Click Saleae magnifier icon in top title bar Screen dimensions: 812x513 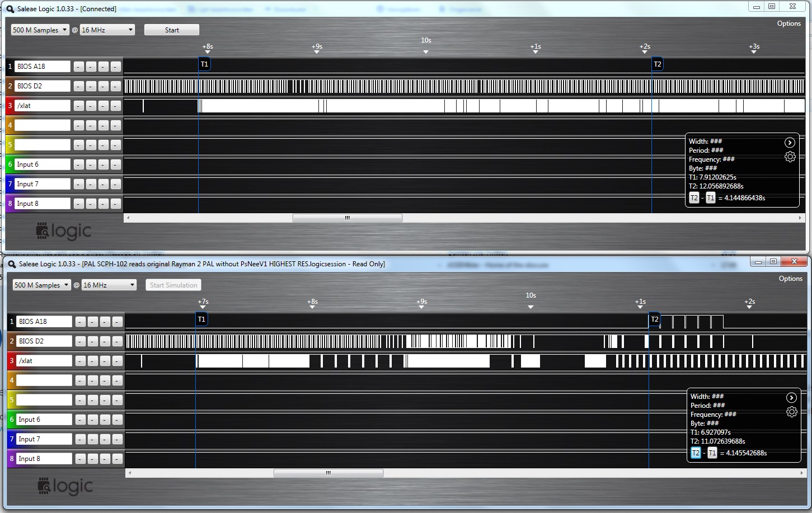[x=10, y=9]
